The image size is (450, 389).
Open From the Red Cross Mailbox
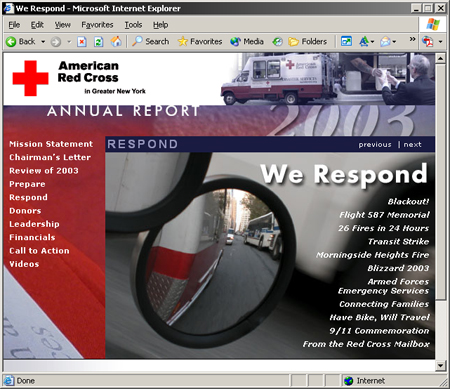366,344
